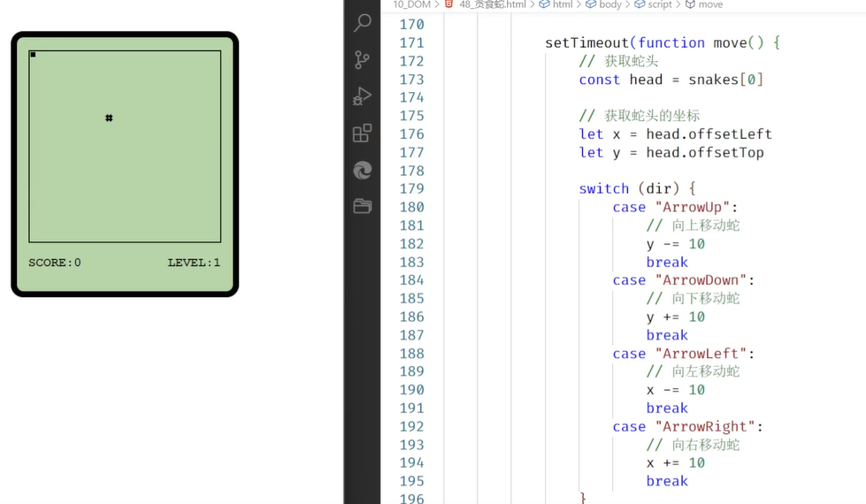The image size is (866, 504).
Task: Click the break on line 191
Action: (x=667, y=409)
